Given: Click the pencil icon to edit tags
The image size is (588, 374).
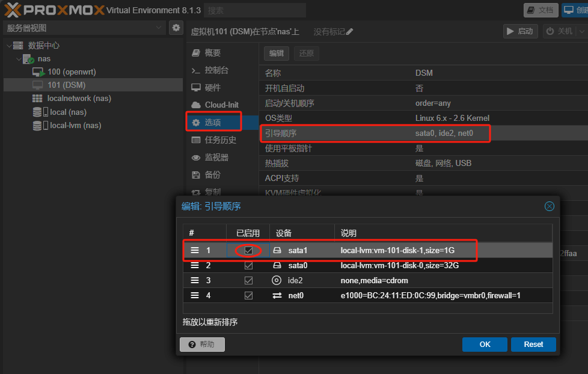Looking at the screenshot, I should [349, 32].
